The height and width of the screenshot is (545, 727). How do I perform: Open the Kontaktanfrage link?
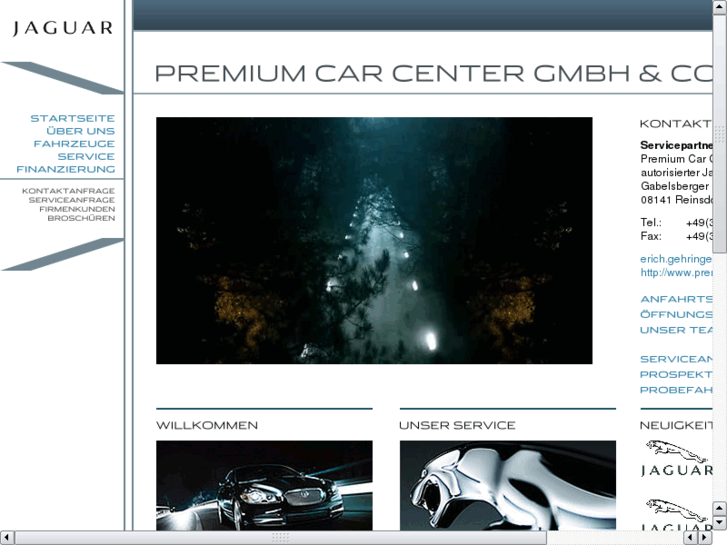68,191
